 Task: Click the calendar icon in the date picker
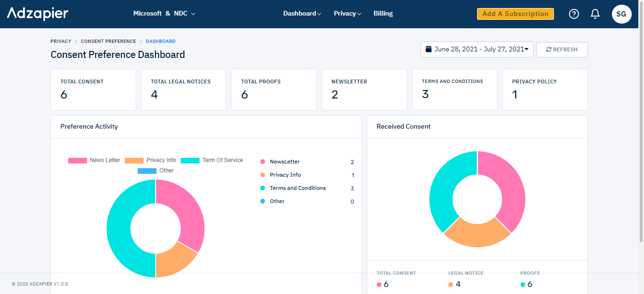pos(429,49)
